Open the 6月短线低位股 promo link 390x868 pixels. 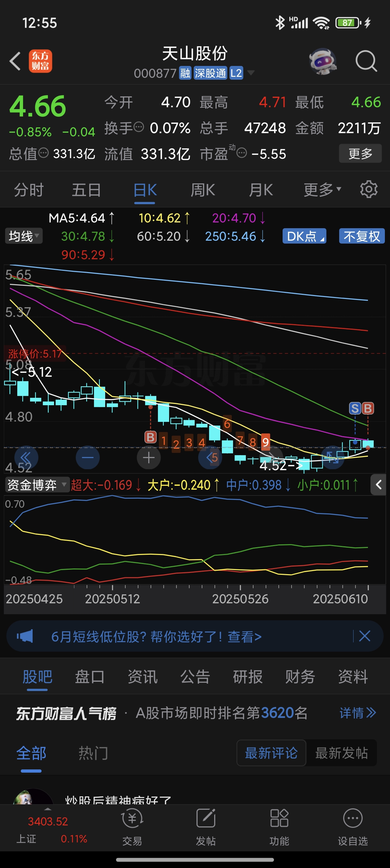pos(156,636)
